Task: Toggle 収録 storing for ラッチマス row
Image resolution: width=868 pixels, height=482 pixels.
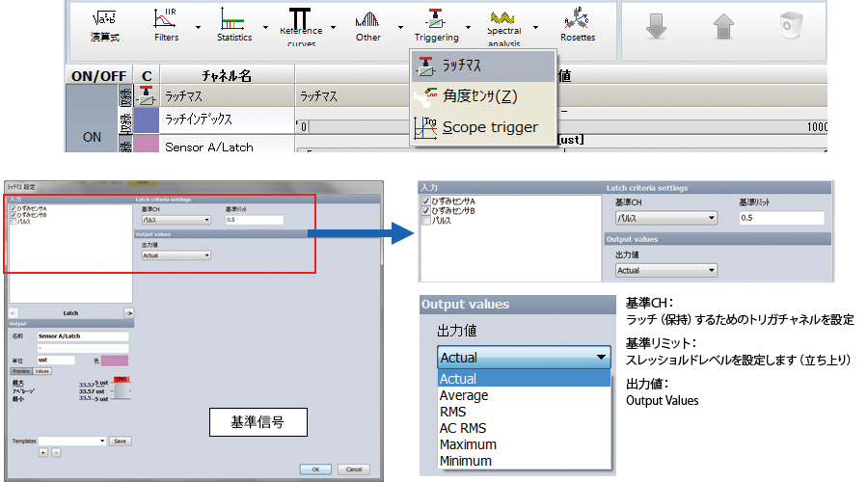Action: tap(125, 96)
